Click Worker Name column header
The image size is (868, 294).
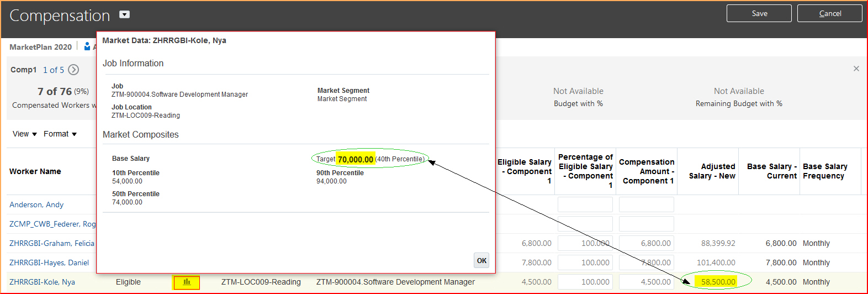pyautogui.click(x=35, y=171)
